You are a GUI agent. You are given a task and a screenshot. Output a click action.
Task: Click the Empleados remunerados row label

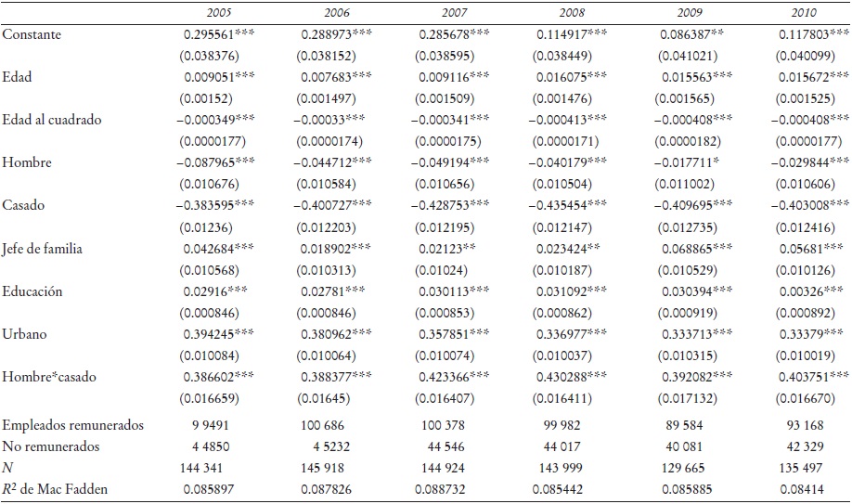pyautogui.click(x=73, y=425)
